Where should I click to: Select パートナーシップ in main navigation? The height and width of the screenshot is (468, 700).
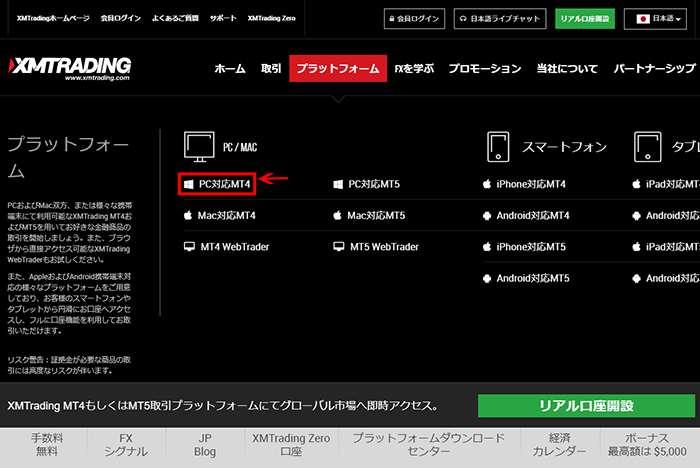point(654,68)
